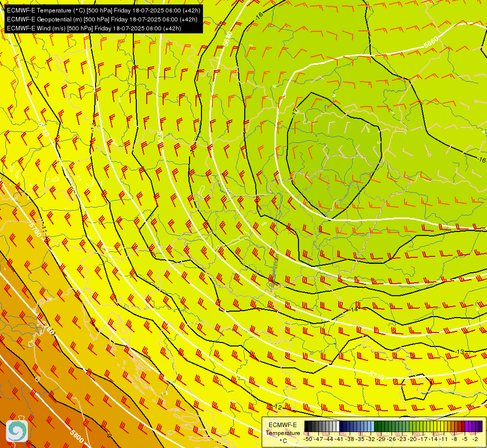Click the -9 isotherm label near the bottom
This screenshot has width=487, height=448.
click(108, 435)
